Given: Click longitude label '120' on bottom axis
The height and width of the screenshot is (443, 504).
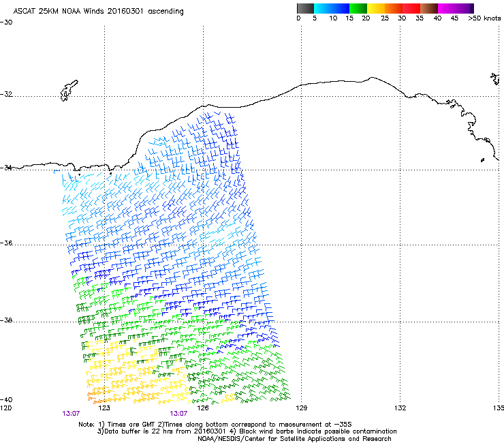Looking at the screenshot, I should point(5,408).
